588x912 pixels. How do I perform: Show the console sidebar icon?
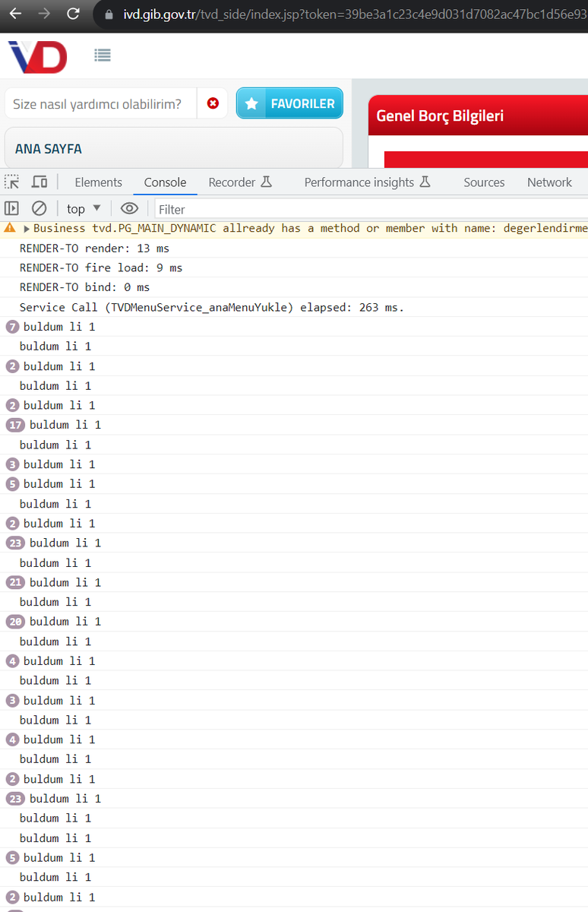[11, 208]
